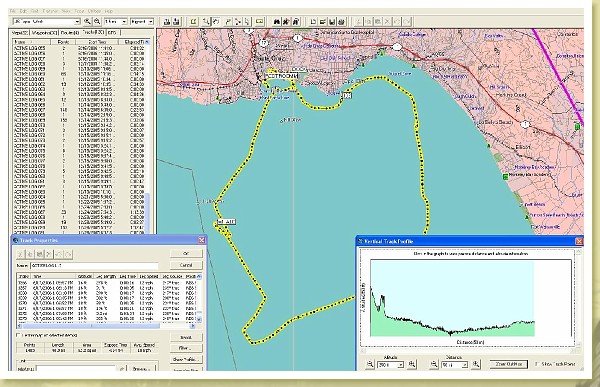Click the track points table horizontal scrollbar
Screen dimensions: 600x387
pyautogui.click(x=106, y=326)
